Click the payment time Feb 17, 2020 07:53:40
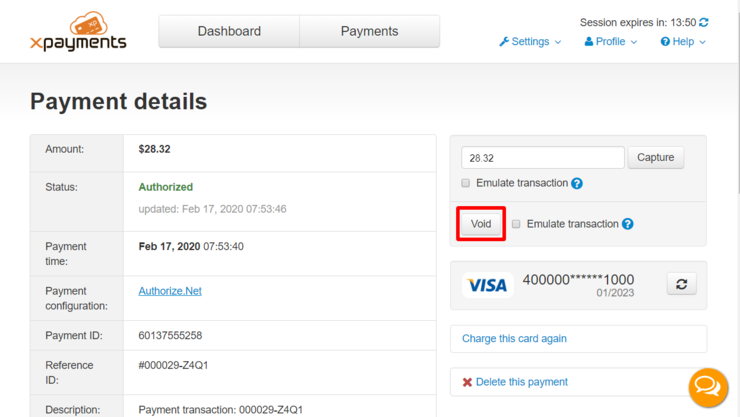 [191, 246]
